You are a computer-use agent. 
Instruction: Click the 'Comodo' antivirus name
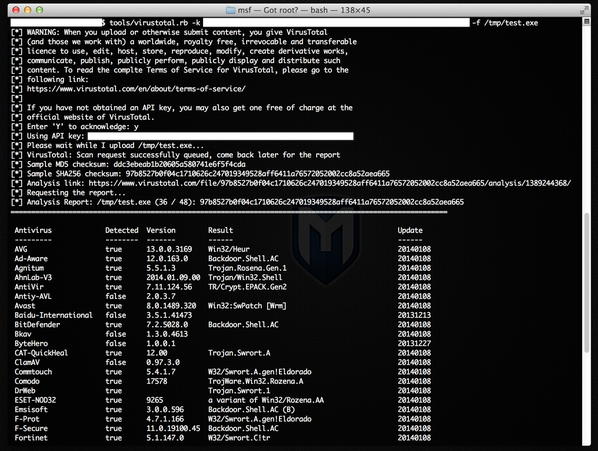pos(27,381)
